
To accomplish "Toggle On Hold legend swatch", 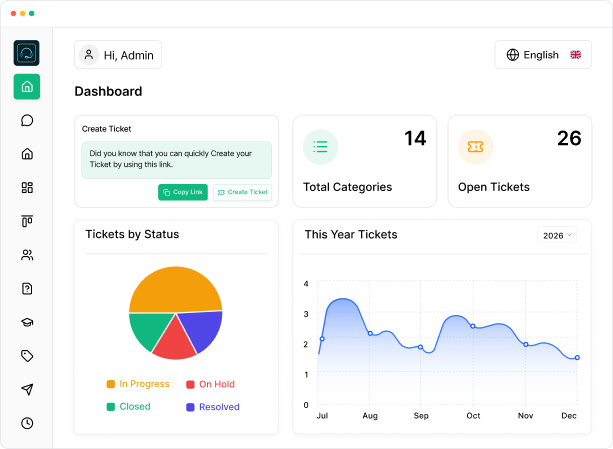I will tap(190, 385).
